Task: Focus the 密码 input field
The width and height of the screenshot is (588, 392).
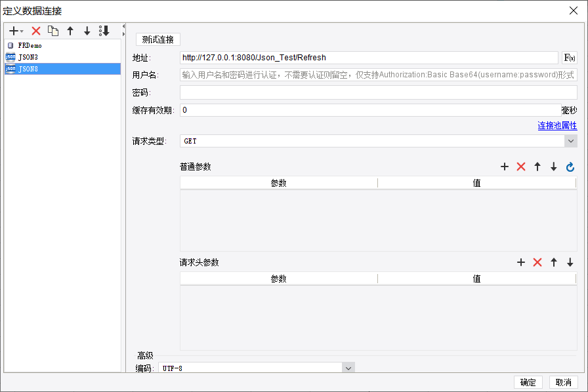Action: (x=379, y=92)
